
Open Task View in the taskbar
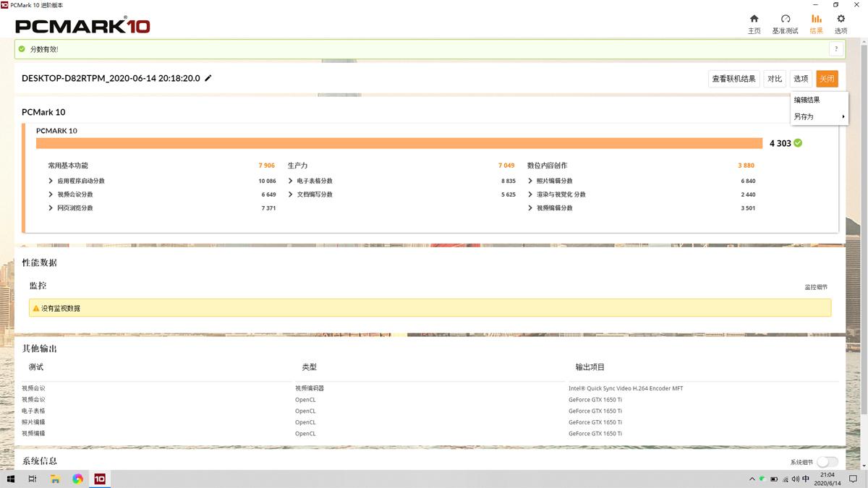pyautogui.click(x=33, y=479)
